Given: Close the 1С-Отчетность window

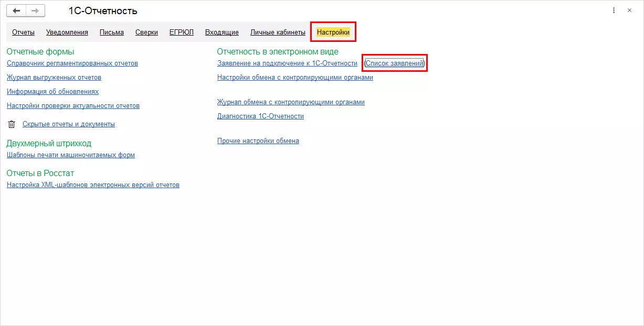Looking at the screenshot, I should pyautogui.click(x=629, y=10).
